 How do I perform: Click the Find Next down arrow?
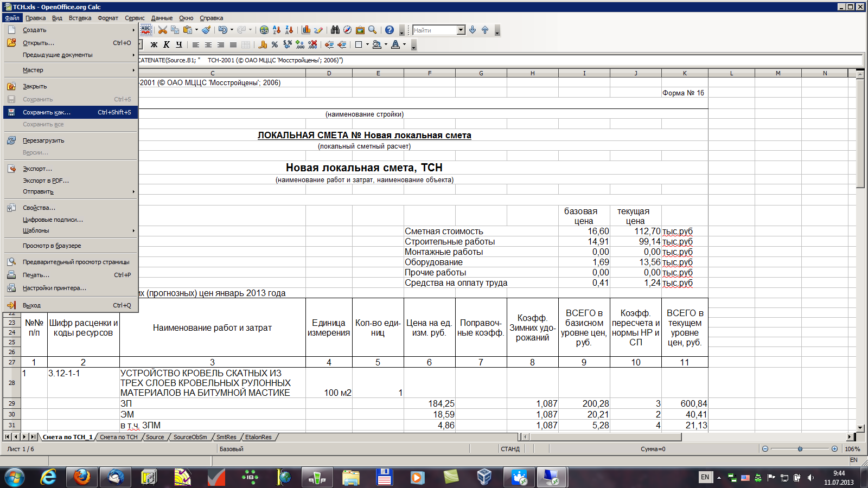(473, 30)
